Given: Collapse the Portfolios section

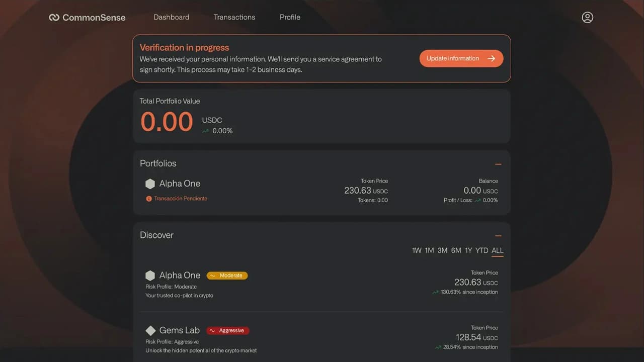Looking at the screenshot, I should 498,164.
